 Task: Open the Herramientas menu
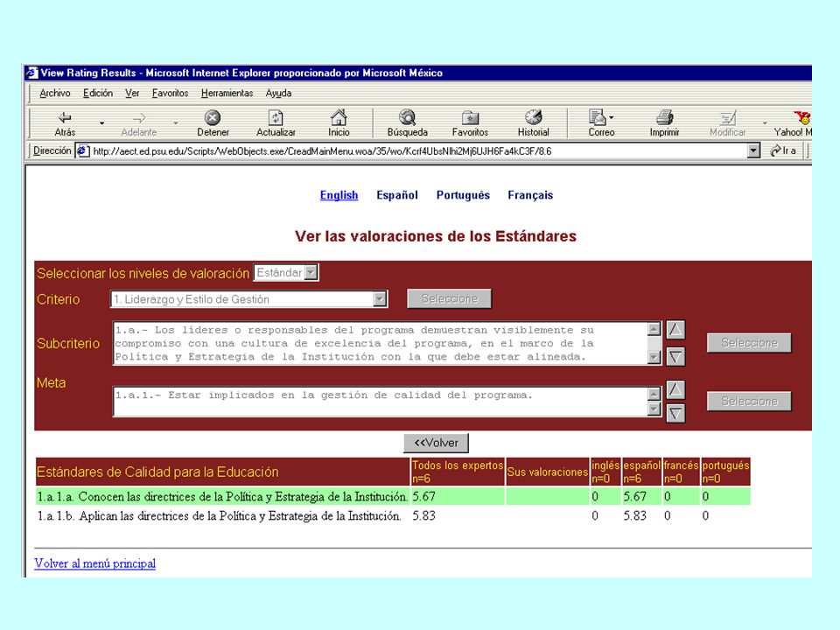[x=227, y=94]
